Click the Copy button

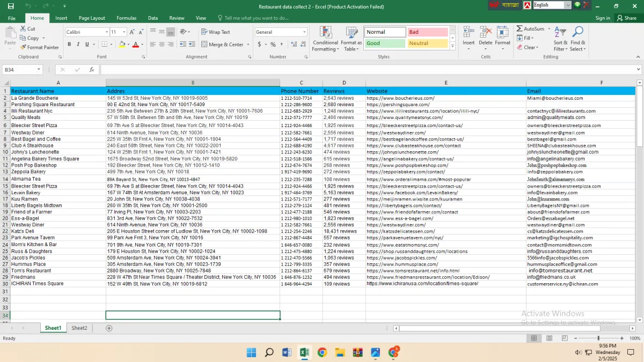(30, 38)
